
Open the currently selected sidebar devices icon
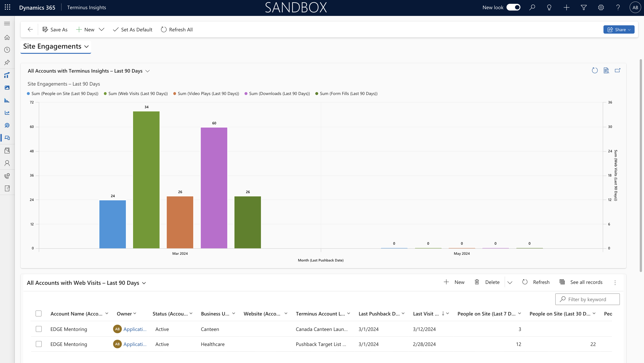pos(7,138)
